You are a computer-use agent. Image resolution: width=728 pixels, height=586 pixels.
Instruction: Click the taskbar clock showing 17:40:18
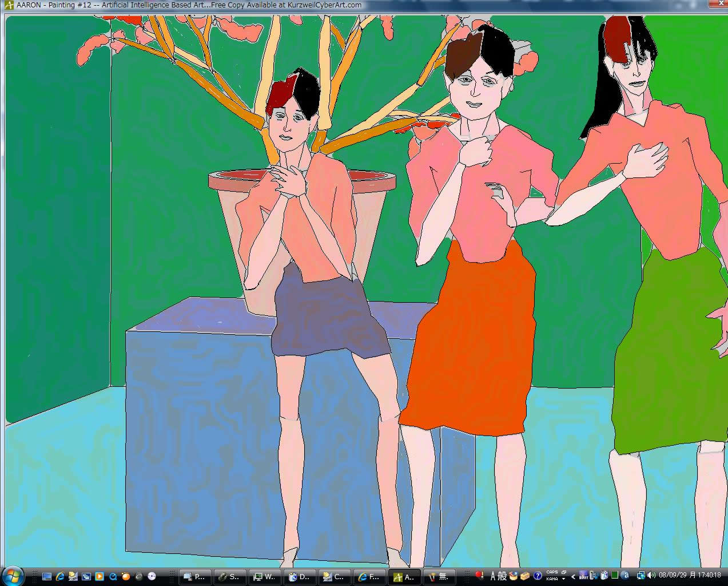click(x=690, y=576)
